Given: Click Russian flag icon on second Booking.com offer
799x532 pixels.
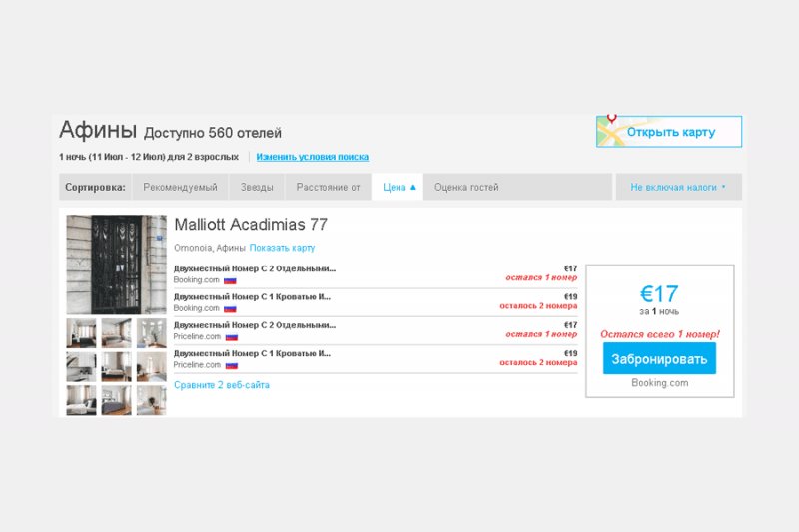Looking at the screenshot, I should point(230,308).
